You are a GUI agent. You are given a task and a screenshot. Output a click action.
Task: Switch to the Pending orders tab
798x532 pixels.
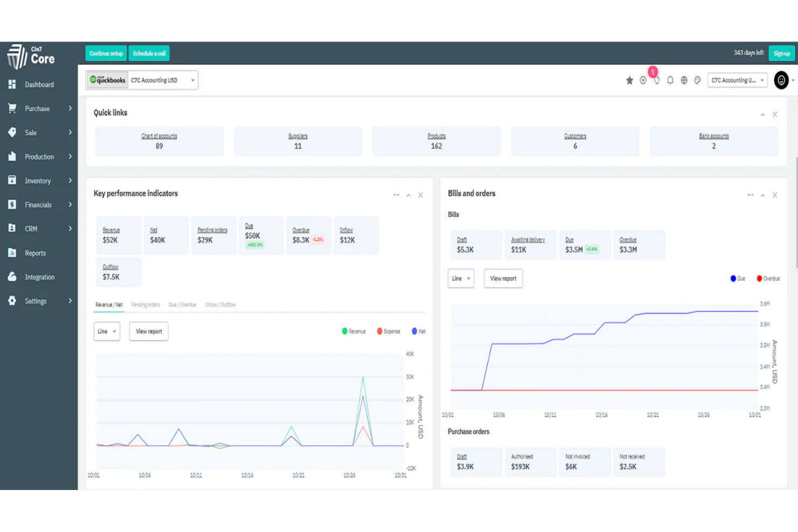point(146,305)
